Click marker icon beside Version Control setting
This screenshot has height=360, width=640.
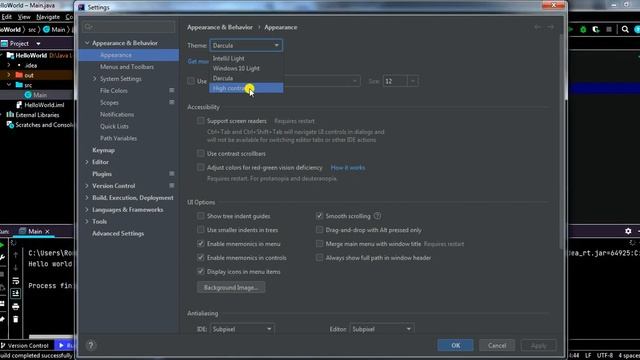[171, 185]
